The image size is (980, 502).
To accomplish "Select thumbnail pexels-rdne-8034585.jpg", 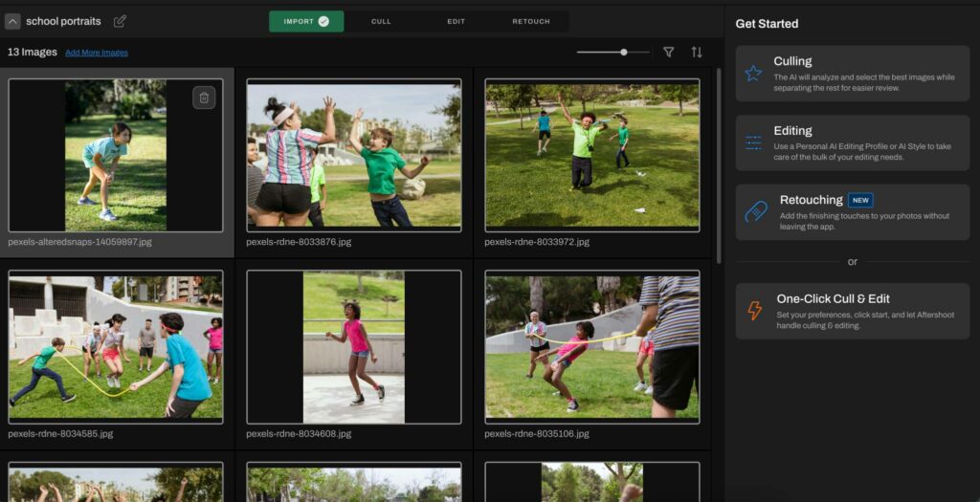I will (116, 347).
